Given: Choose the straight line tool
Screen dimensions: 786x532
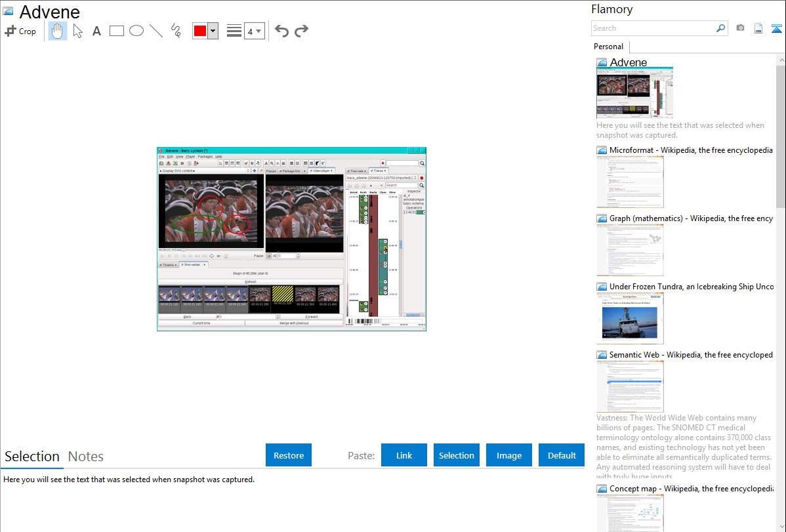Looking at the screenshot, I should coord(156,31).
